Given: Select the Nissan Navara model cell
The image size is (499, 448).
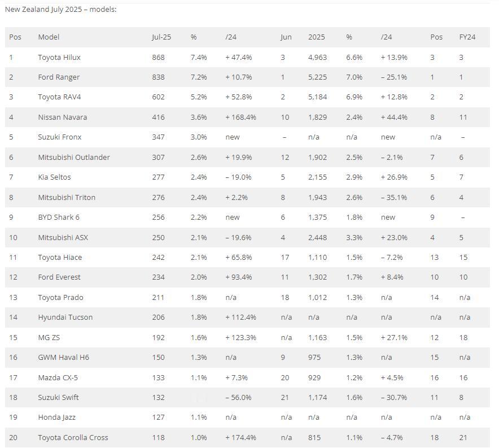Looking at the screenshot, I should point(62,117).
